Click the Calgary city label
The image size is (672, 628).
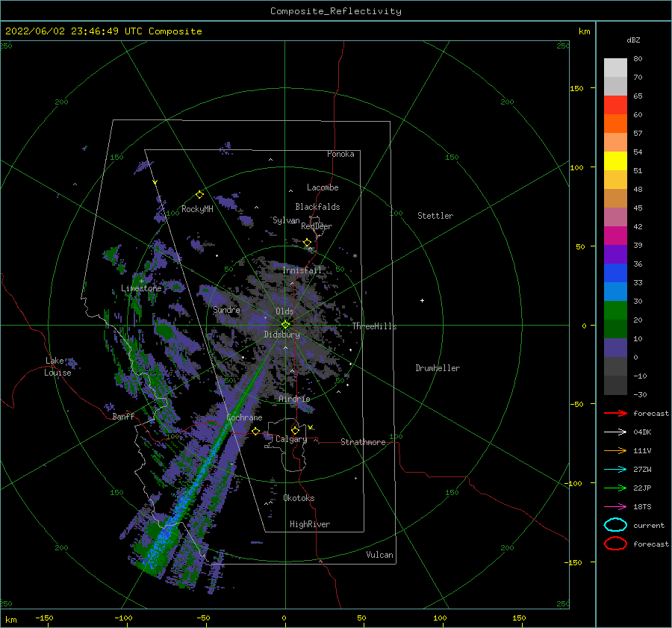point(291,439)
